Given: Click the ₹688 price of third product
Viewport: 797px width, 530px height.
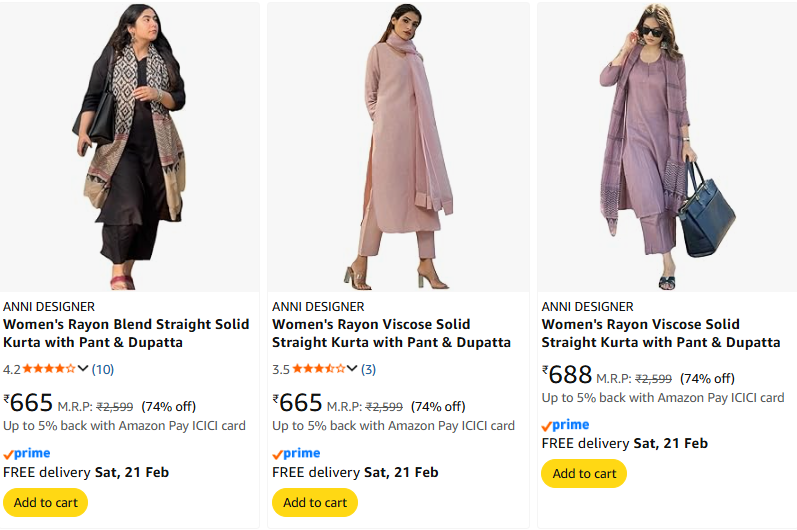Looking at the screenshot, I should pyautogui.click(x=569, y=375).
